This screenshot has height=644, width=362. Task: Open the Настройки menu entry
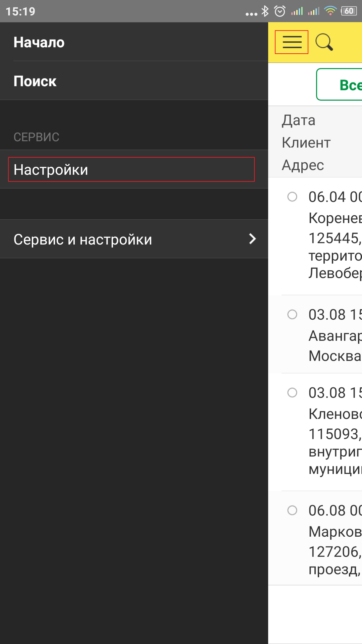coord(131,169)
